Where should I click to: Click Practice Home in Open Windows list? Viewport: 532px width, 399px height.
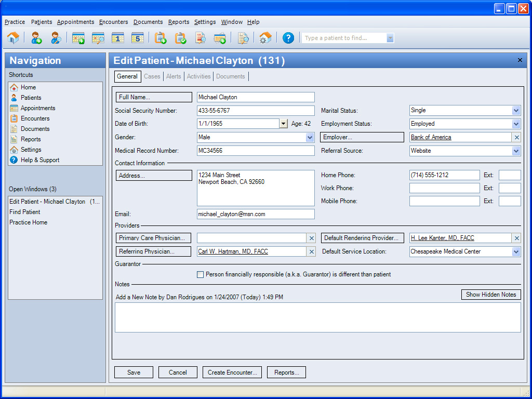29,222
